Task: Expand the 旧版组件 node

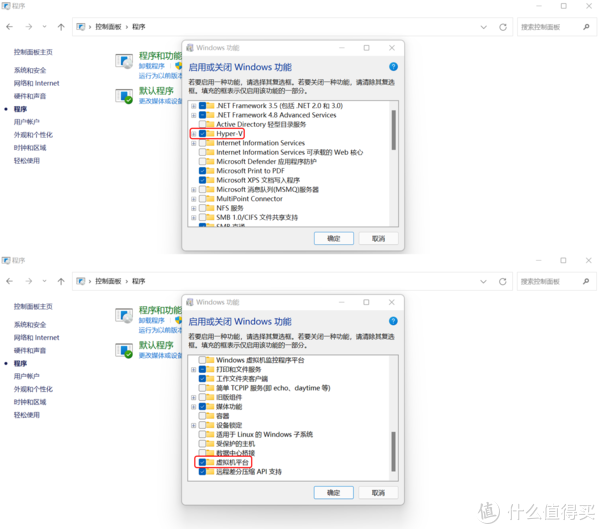Action: coord(194,397)
